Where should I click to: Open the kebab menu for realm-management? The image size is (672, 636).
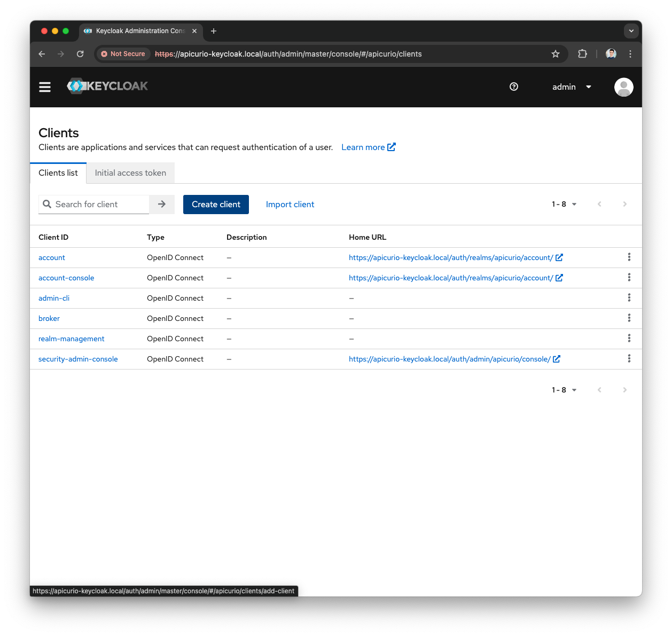(629, 338)
